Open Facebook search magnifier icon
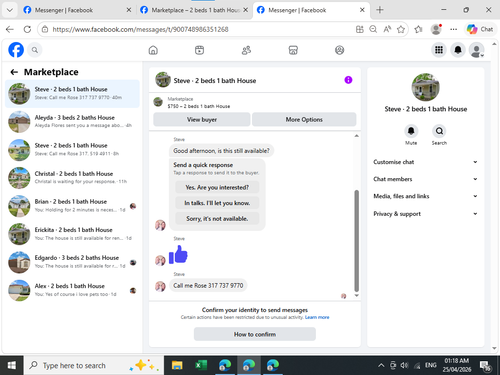500x375 pixels. (35, 50)
